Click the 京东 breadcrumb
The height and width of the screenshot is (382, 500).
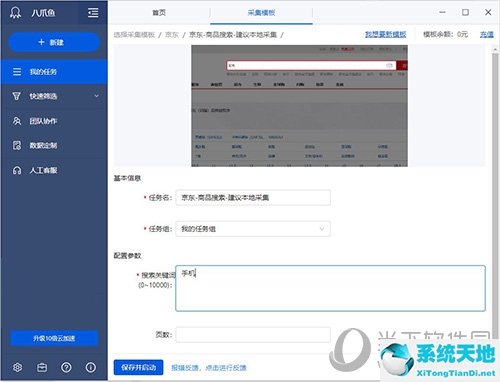(172, 35)
